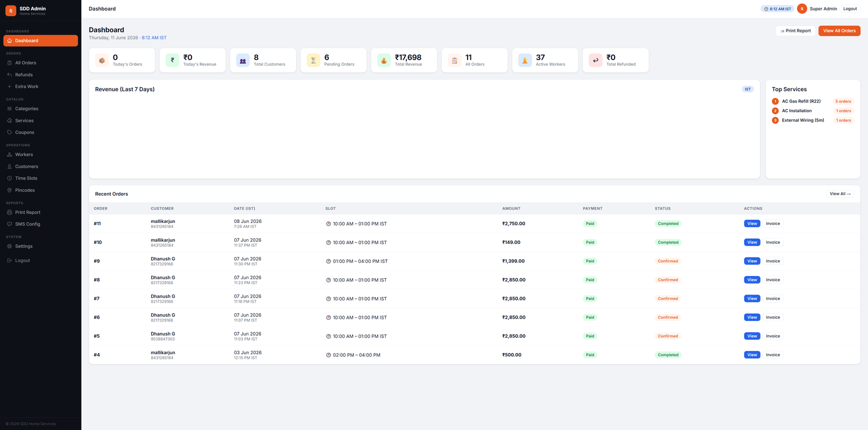The image size is (868, 430).
Task: Click the View All Orders button
Action: 839,31
